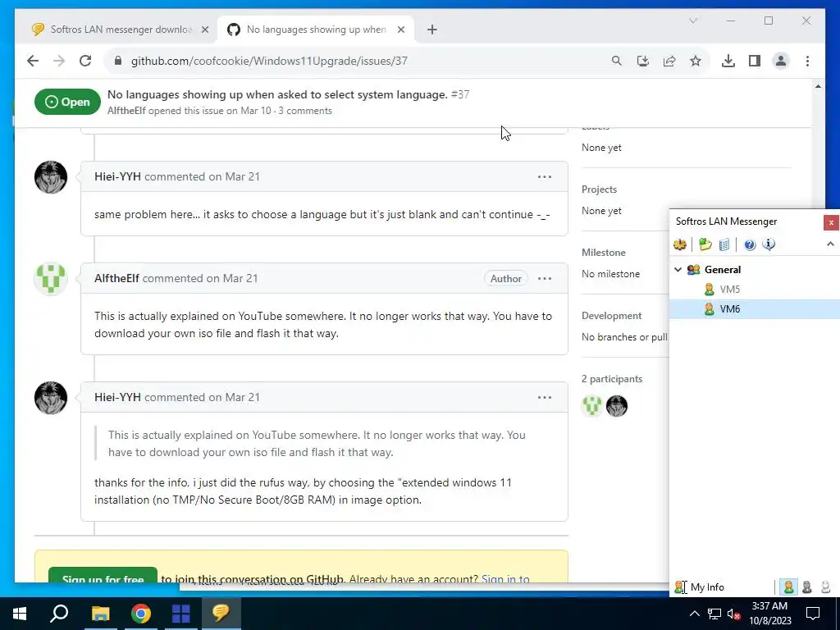Open AlftheElf profile link in issue header
The width and height of the screenshot is (840, 630).
126,111
